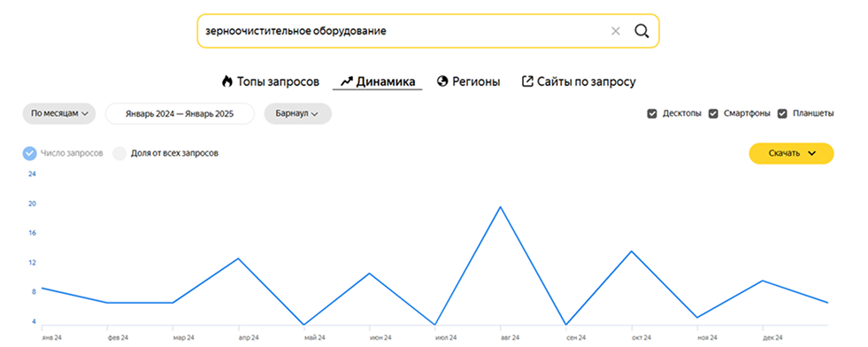Click the 8 value on the vertical axis
The image size is (868, 347).
pyautogui.click(x=34, y=292)
